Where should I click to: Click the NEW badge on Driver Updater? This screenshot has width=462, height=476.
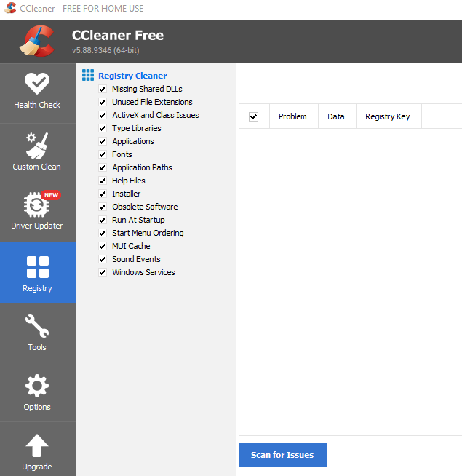(x=51, y=195)
